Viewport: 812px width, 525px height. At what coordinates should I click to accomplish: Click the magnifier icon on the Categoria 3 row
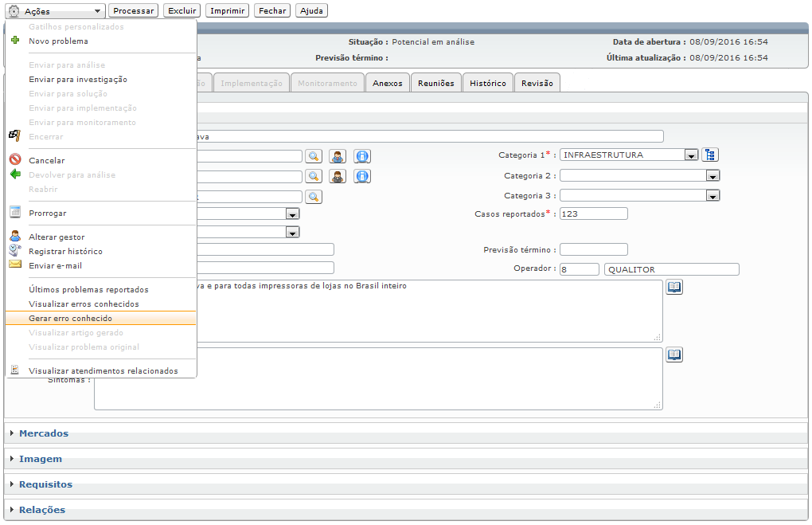point(314,196)
